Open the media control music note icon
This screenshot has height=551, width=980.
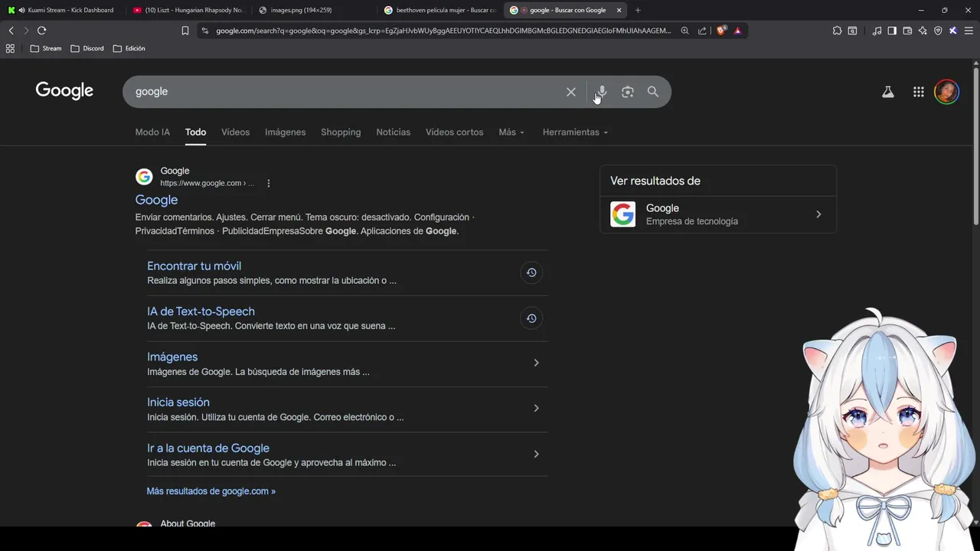tap(877, 31)
